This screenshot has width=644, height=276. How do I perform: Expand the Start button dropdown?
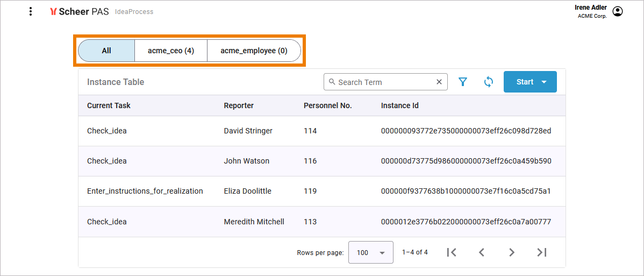[543, 82]
